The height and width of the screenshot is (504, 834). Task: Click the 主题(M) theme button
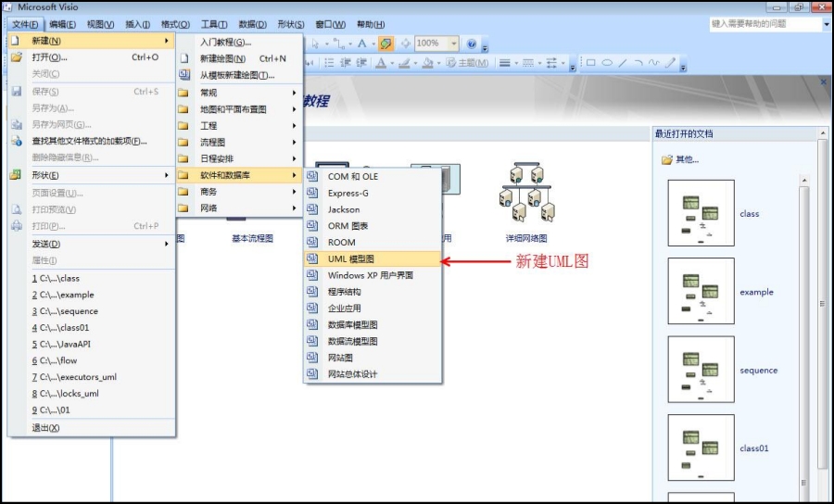click(x=467, y=63)
